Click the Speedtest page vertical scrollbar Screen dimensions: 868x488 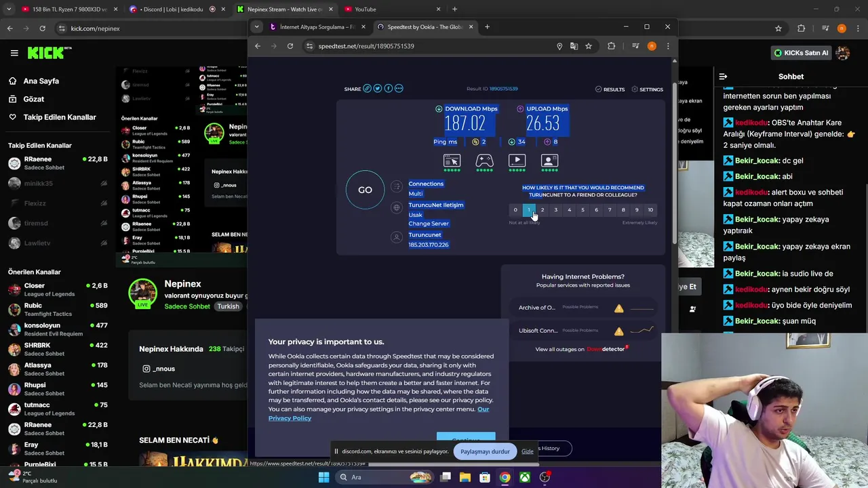pos(674,163)
